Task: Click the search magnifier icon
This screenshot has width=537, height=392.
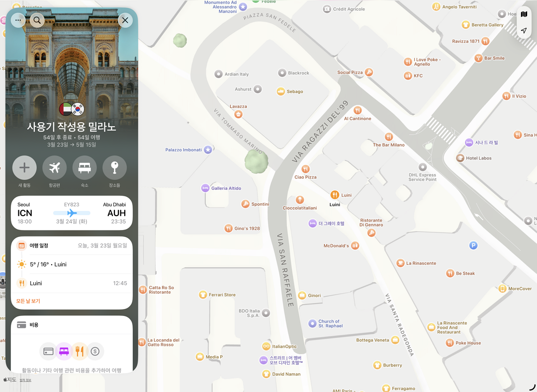Action: 37,20
